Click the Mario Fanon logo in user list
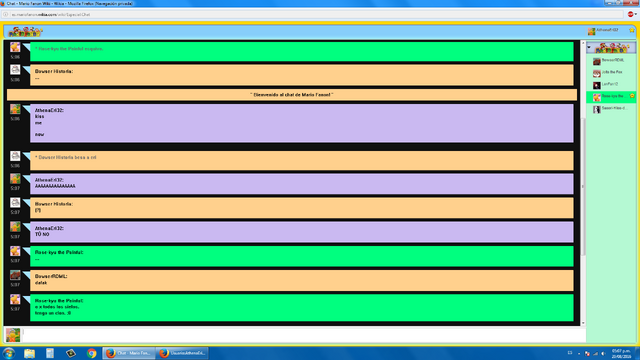Viewport: 640px width, 360px height. click(x=611, y=48)
